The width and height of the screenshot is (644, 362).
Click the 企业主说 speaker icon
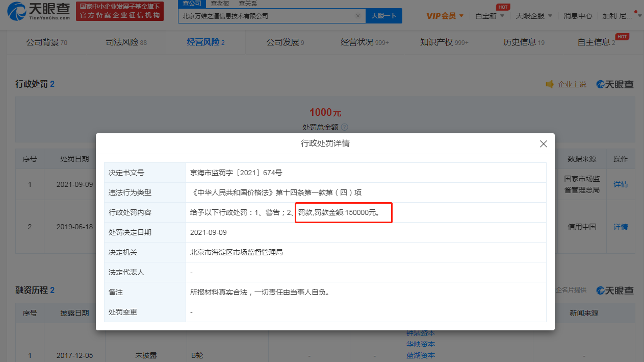click(x=550, y=84)
